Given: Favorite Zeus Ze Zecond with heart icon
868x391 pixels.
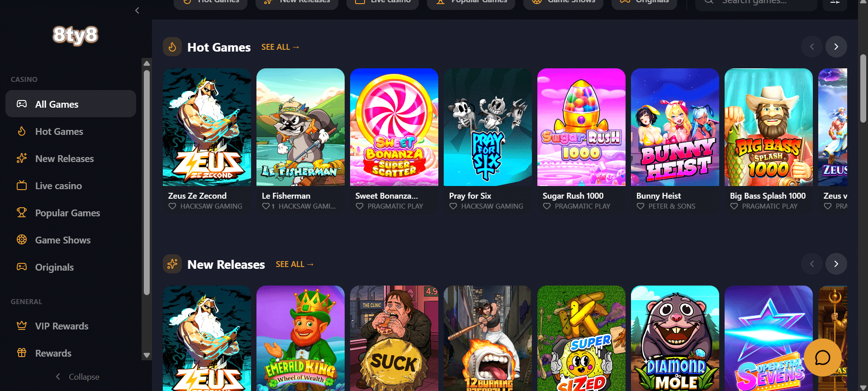Looking at the screenshot, I should (172, 206).
